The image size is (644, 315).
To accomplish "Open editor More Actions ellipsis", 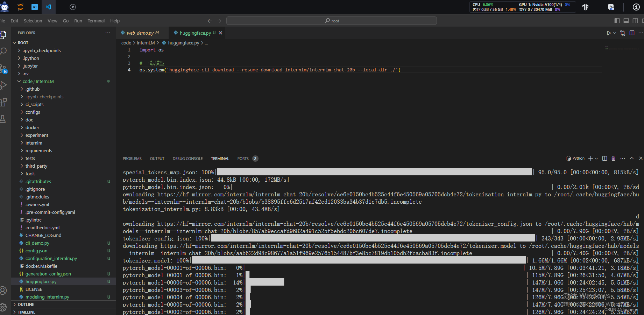I will pos(641,33).
